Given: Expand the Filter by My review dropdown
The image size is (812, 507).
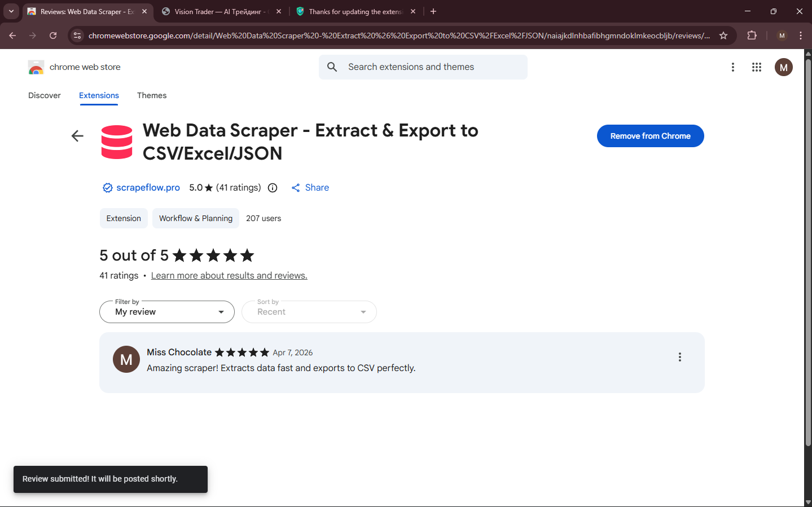Looking at the screenshot, I should (x=167, y=312).
